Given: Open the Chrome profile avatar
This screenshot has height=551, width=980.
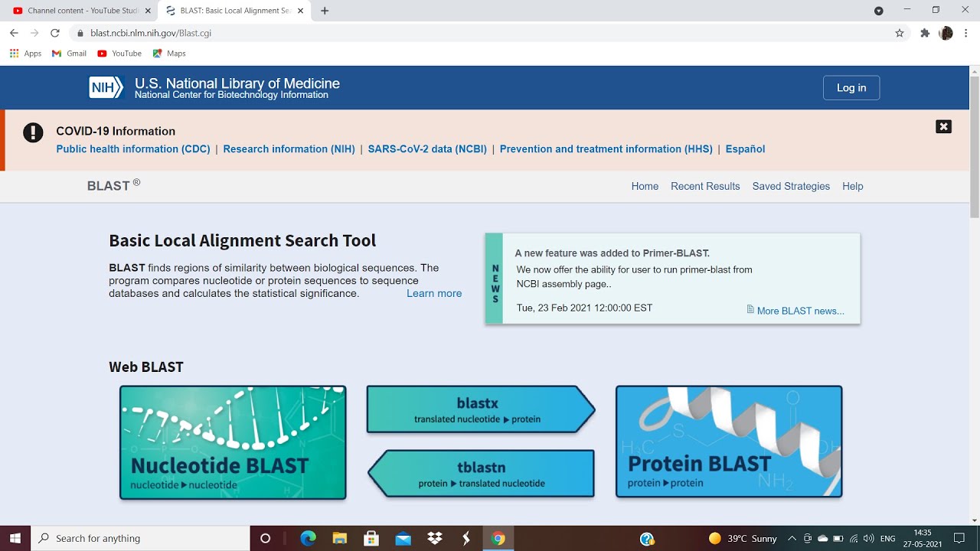Looking at the screenshot, I should 946,33.
